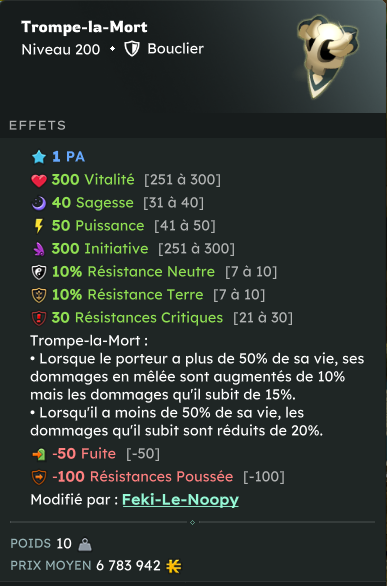Click the purple moon Sagesse icon
This screenshot has height=586, width=387.
[39, 203]
